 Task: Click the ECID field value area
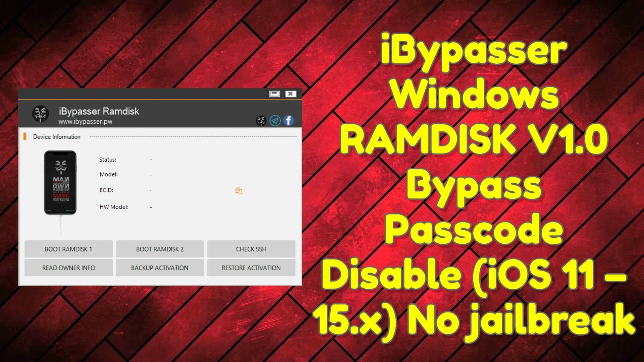pos(150,190)
